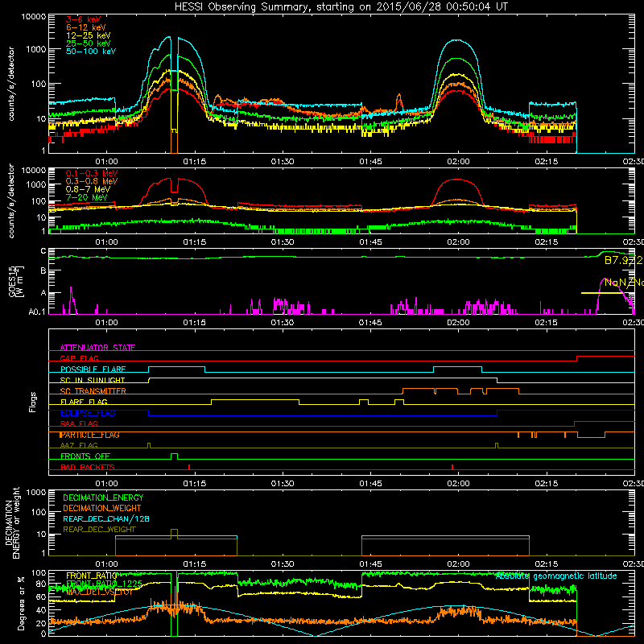Select the PARTICLE_FLAG label
Image resolution: width=644 pixels, height=644 pixels.
pyautogui.click(x=89, y=435)
